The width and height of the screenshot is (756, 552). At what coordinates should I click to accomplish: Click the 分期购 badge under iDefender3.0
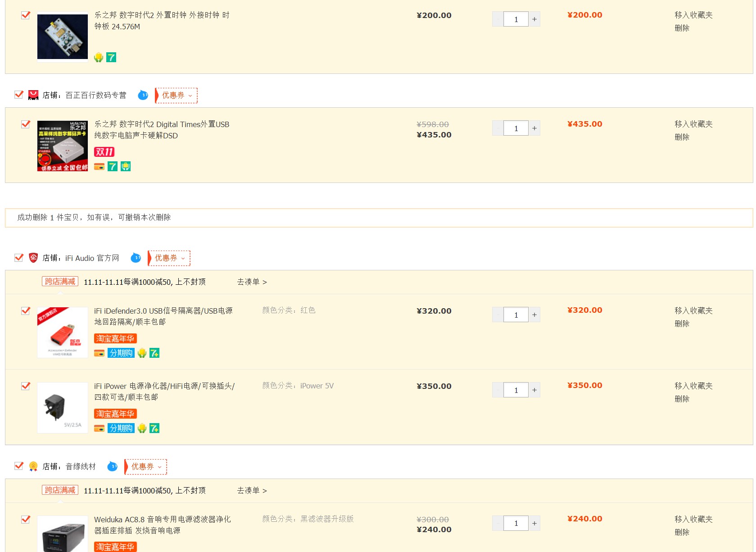click(121, 353)
